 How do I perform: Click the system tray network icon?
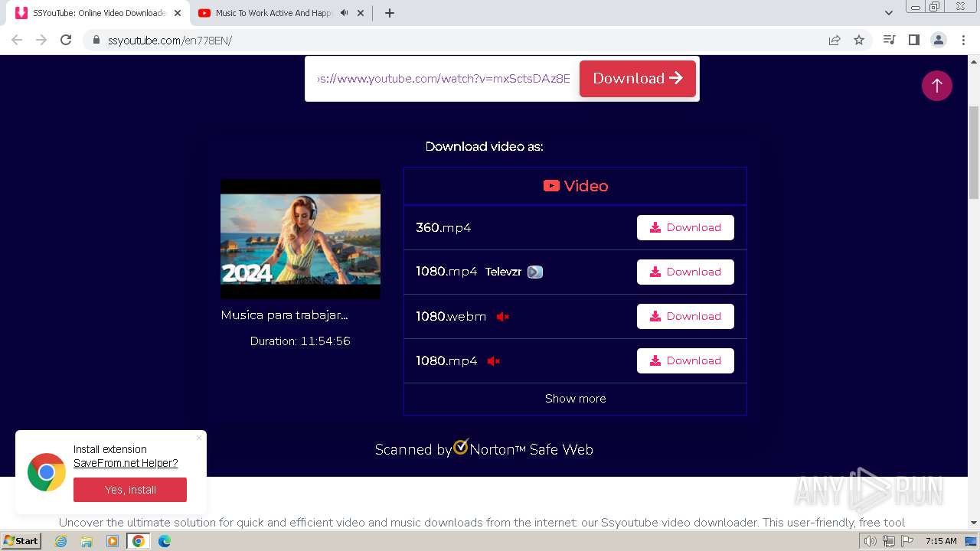889,541
